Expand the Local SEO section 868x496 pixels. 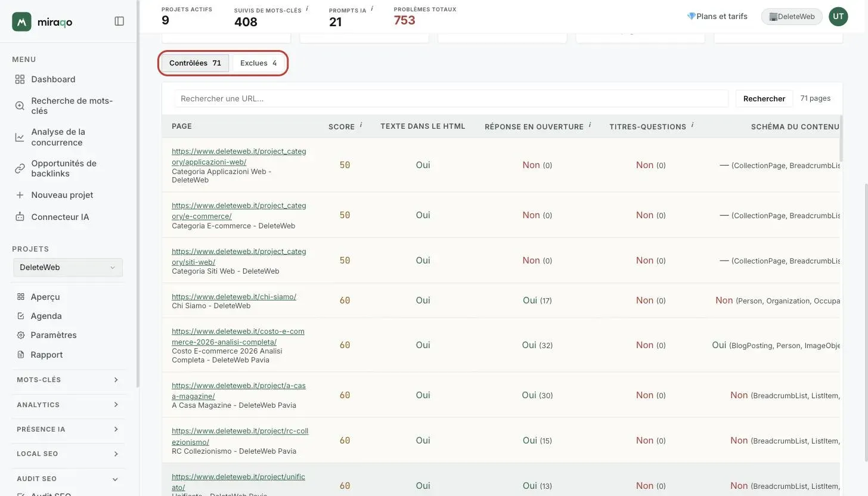pyautogui.click(x=68, y=454)
